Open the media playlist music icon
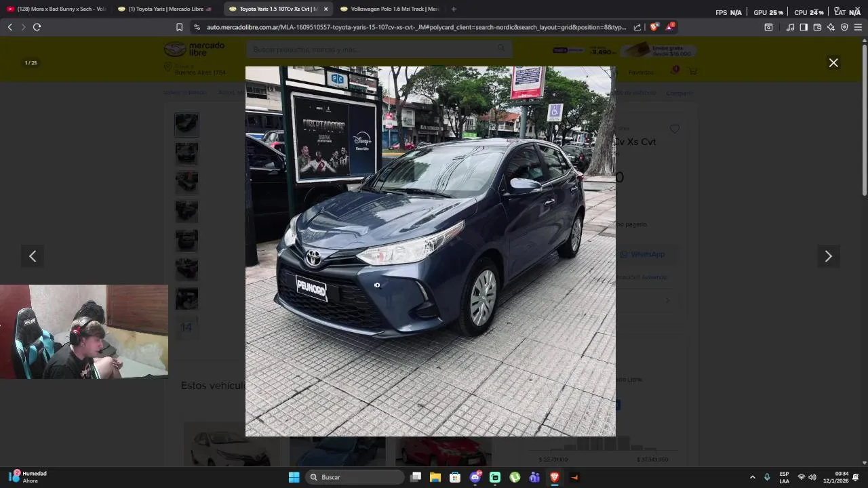The image size is (868, 488). pos(790,27)
